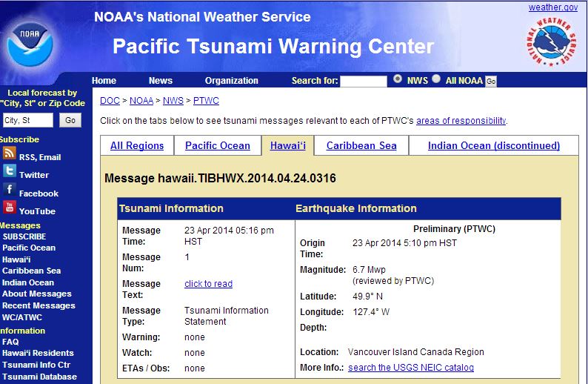Select the Caribbean Sea tab

point(361,146)
